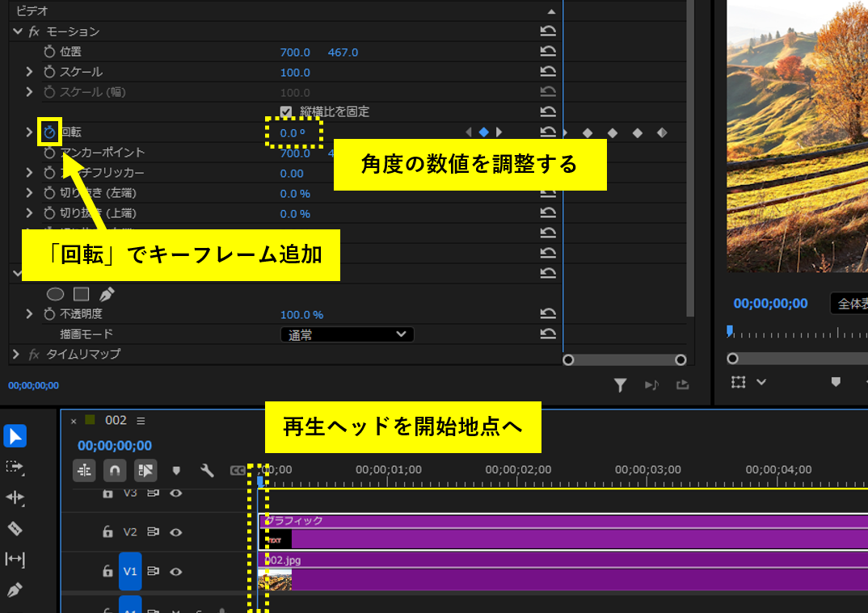
Task: Click the filter icon in Effect Controls
Action: pos(621,385)
